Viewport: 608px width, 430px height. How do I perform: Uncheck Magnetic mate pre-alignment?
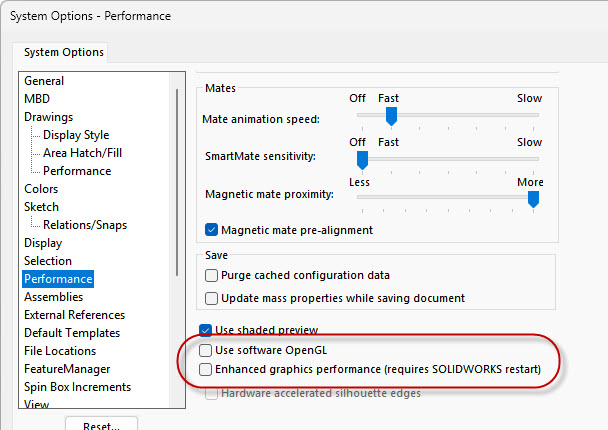212,230
